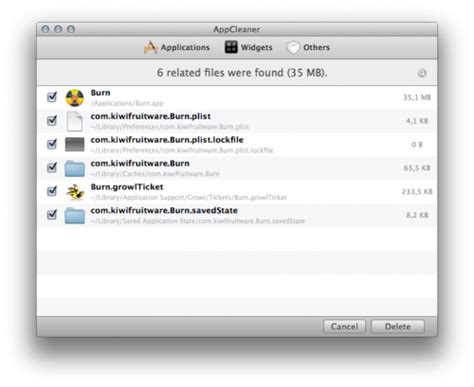Image resolution: width=474 pixels, height=387 pixels.
Task: Click the Burn.growlTicket icon
Action: pos(75,192)
